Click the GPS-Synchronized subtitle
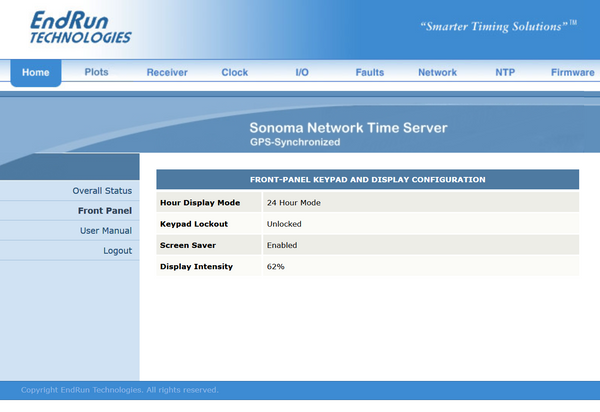The image size is (600, 412). click(x=295, y=142)
